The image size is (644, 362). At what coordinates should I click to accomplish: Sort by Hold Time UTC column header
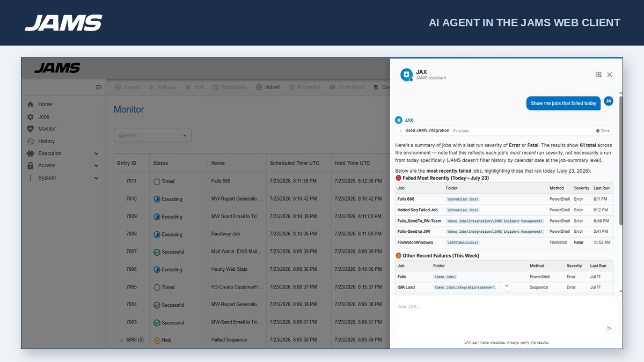[352, 163]
